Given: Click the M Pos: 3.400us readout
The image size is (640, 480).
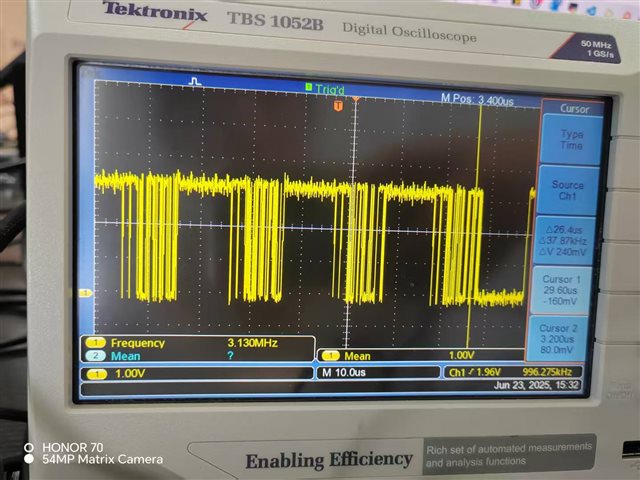Looking at the screenshot, I should point(477,99).
